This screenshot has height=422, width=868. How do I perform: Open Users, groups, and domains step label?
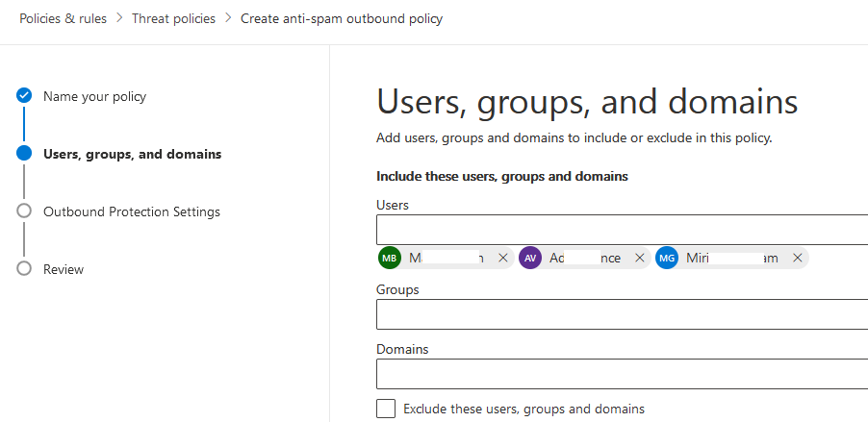point(132,154)
